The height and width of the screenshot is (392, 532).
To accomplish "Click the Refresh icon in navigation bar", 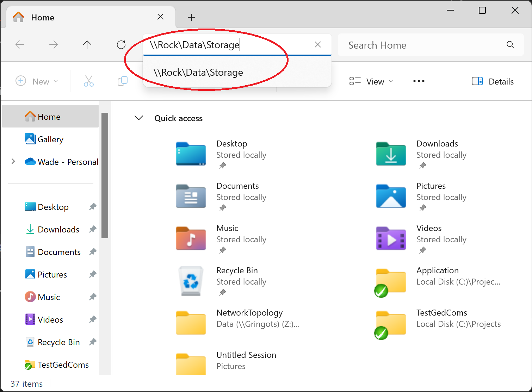I will [121, 45].
